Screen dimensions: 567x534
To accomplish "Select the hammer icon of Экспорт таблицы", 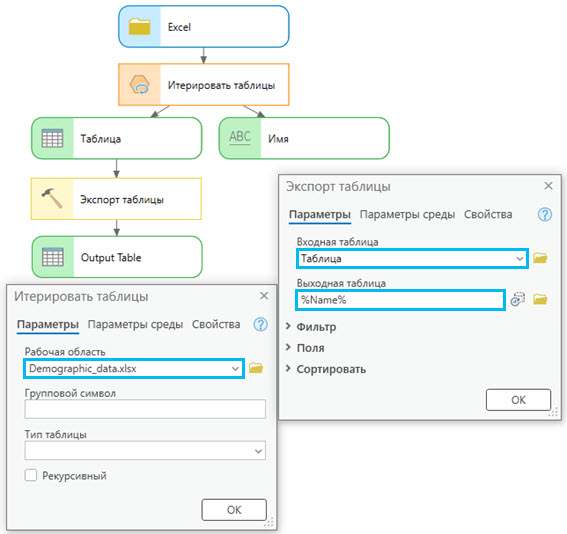I will [52, 198].
